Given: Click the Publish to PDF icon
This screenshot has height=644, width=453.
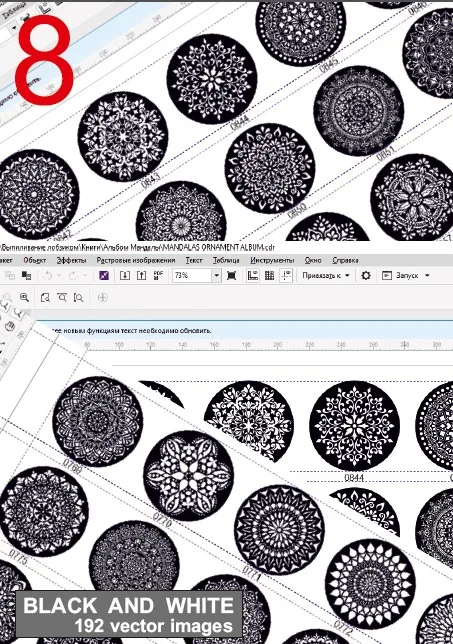Looking at the screenshot, I should point(158,275).
